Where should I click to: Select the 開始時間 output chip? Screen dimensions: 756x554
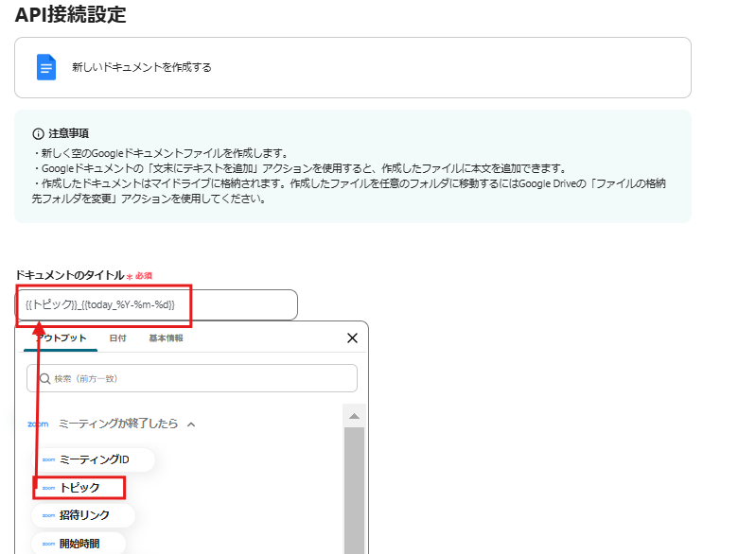pyautogui.click(x=79, y=544)
